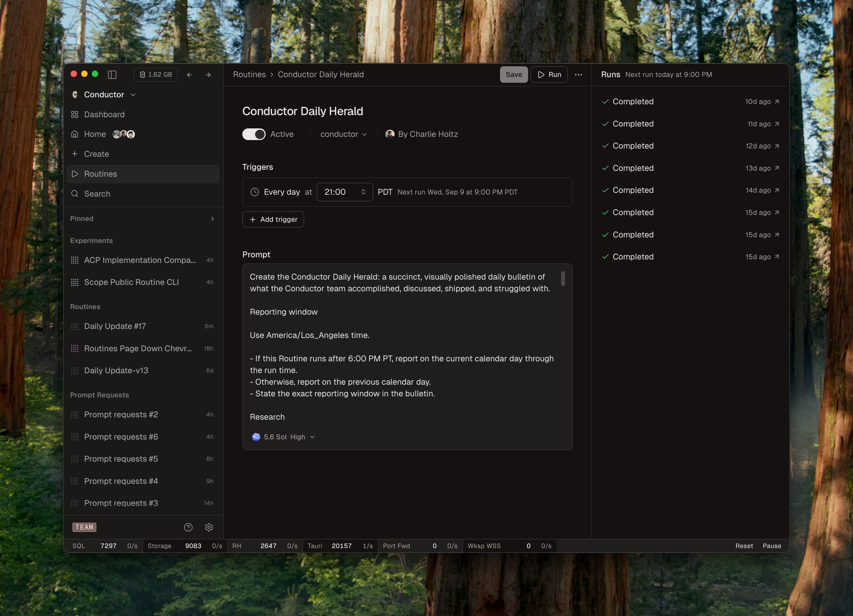Click the external arrow on 10d ago run

coord(777,102)
